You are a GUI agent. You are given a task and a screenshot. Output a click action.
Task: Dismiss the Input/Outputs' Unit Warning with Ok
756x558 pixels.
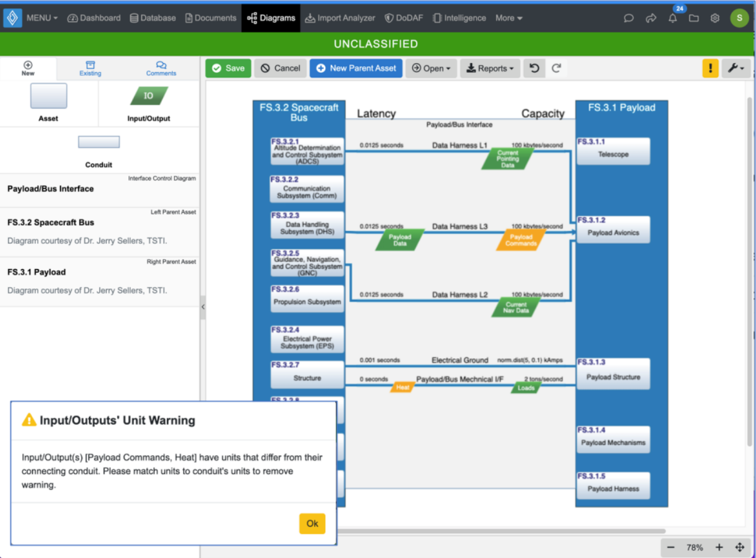click(x=312, y=523)
